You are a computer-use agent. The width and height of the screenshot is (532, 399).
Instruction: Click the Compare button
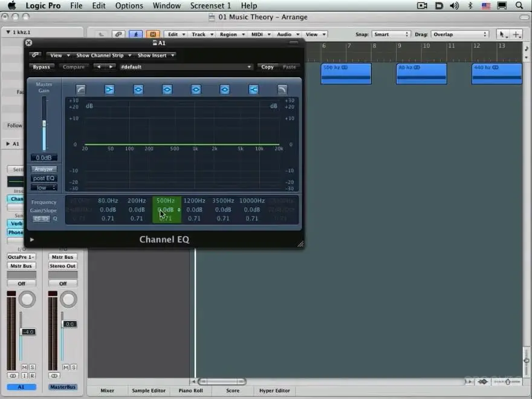74,67
